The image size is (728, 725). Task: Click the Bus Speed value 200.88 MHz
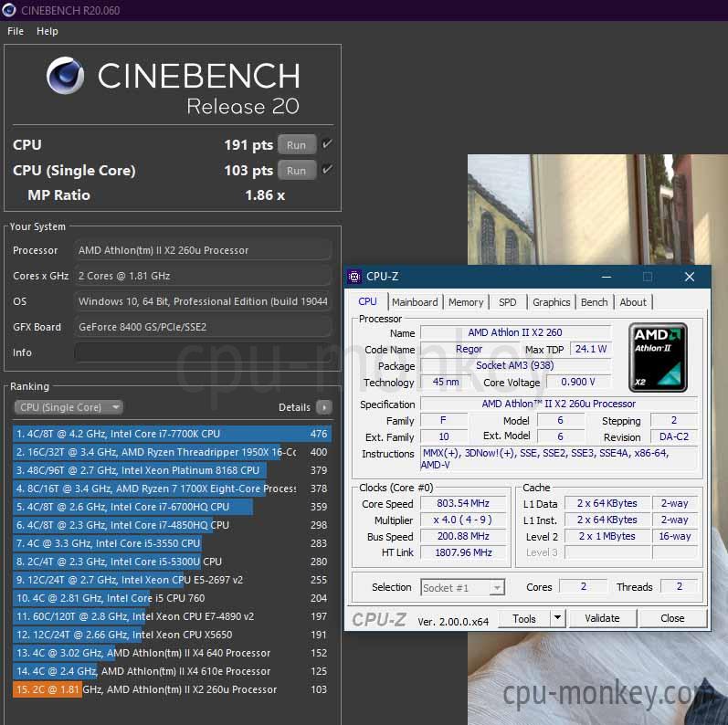click(x=463, y=536)
